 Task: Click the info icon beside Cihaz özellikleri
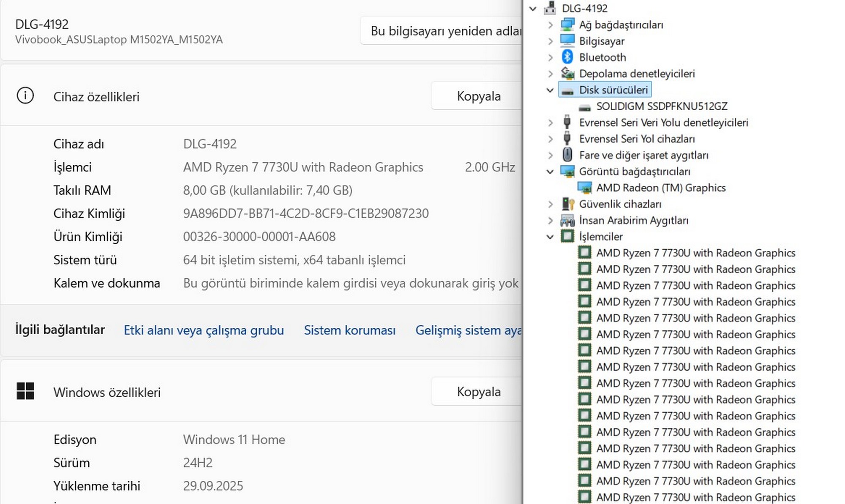point(25,96)
